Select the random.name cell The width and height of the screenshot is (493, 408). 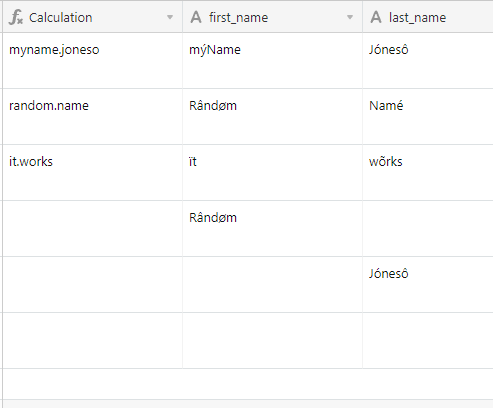pyautogui.click(x=92, y=117)
